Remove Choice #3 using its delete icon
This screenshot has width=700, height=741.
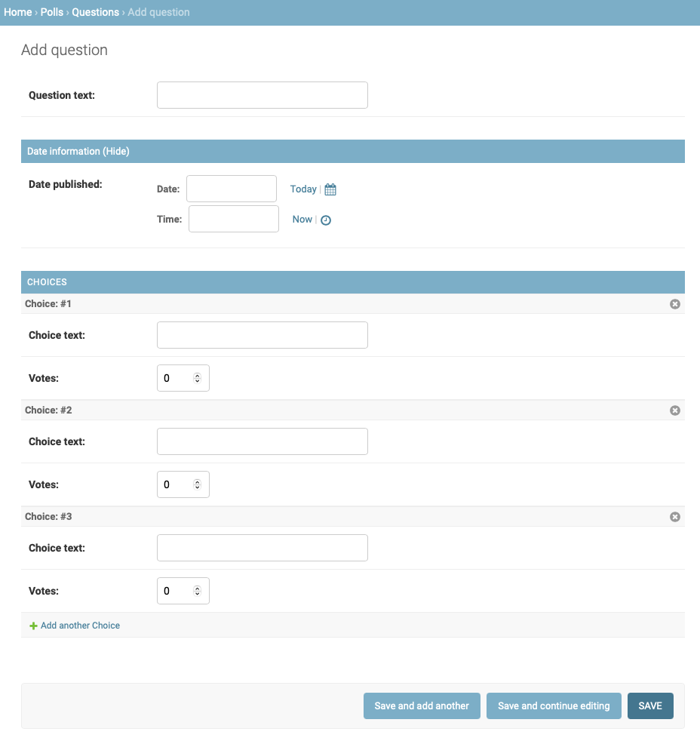click(x=675, y=516)
